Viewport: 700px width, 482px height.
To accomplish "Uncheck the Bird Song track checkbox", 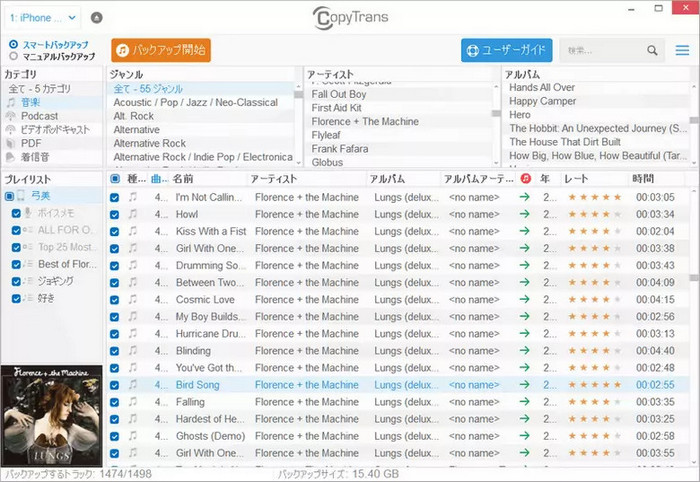I will click(114, 385).
